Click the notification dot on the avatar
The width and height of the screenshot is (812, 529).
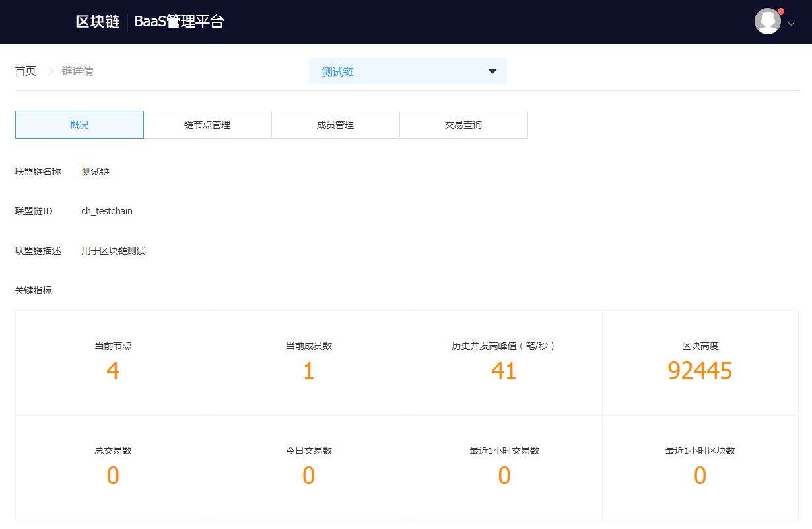click(780, 11)
